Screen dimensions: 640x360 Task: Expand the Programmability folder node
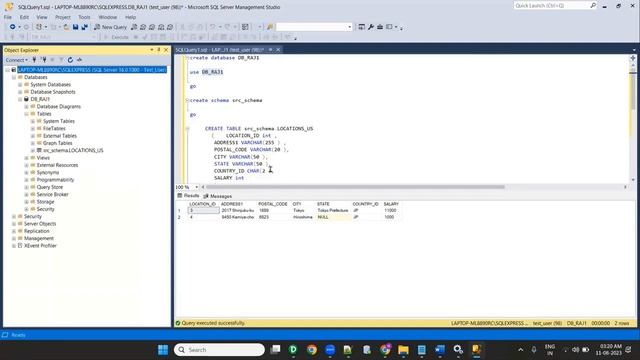point(27,180)
